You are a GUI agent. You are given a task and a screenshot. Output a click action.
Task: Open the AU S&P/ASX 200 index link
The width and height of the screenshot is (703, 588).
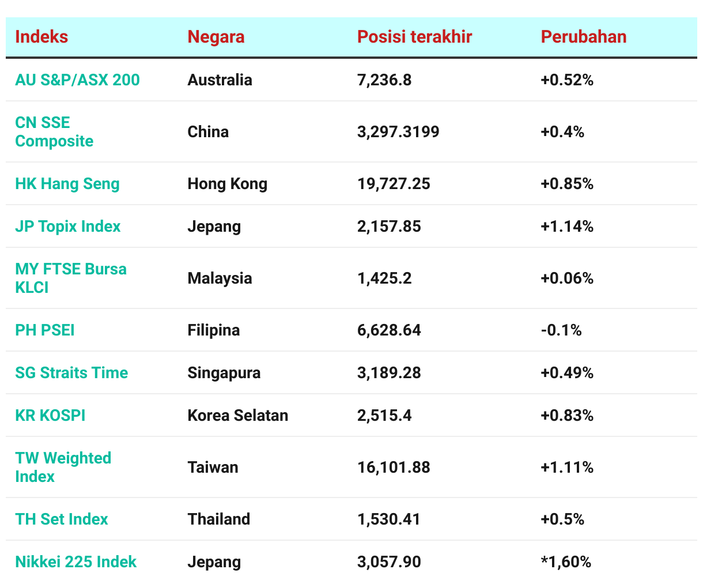(77, 80)
